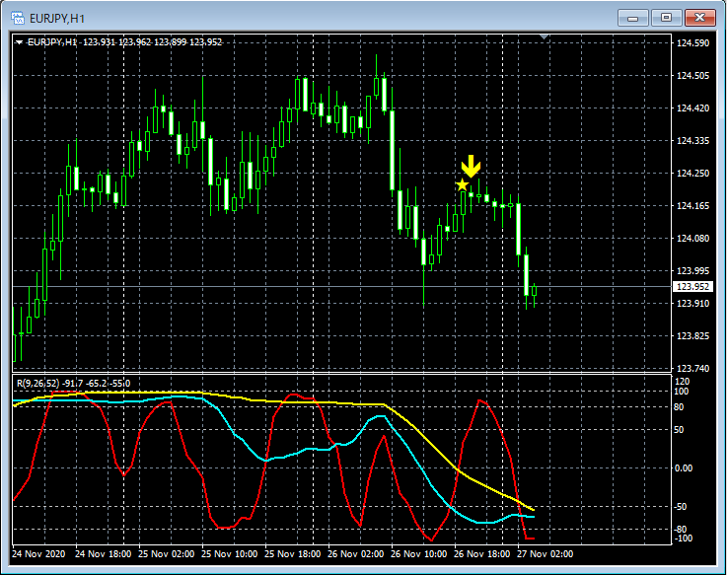Click the 124.420 price scale value

[692, 108]
